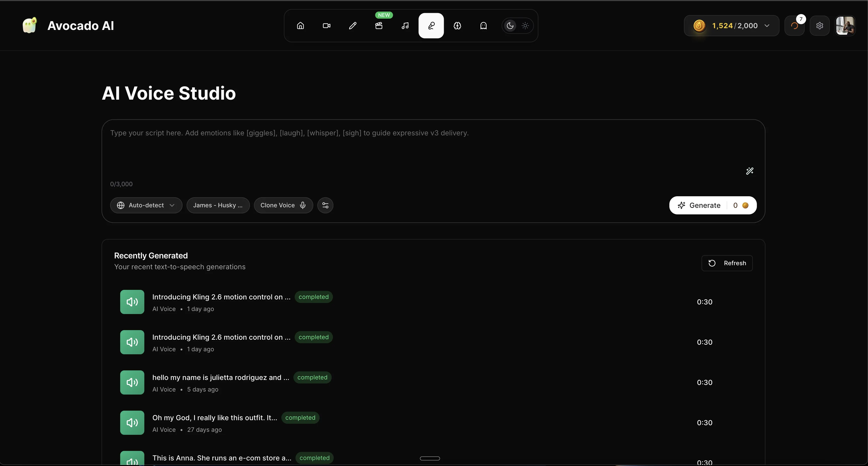This screenshot has height=466, width=868.
Task: Click the magic wand enhance script icon
Action: point(749,171)
